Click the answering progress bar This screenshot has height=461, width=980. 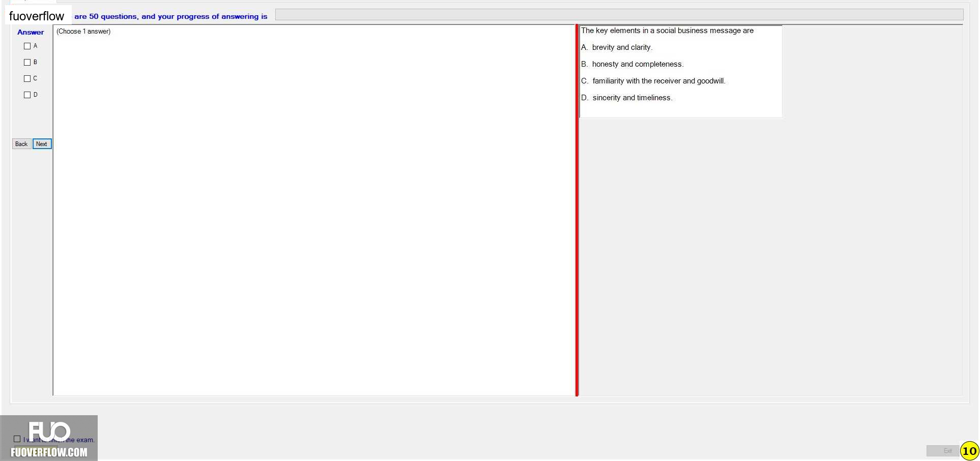pyautogui.click(x=619, y=15)
